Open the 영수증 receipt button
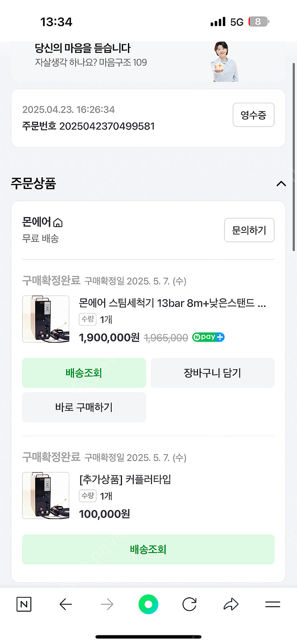The width and height of the screenshot is (297, 644). point(253,115)
